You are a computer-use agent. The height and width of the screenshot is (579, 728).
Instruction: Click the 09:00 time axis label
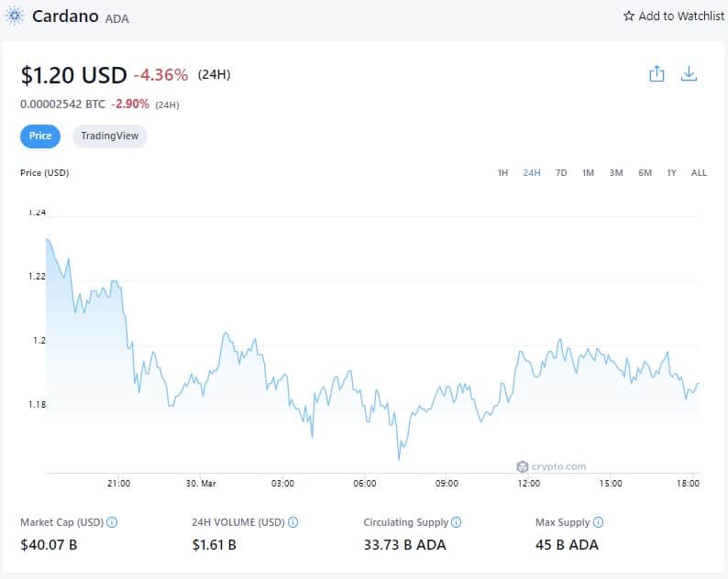[447, 484]
